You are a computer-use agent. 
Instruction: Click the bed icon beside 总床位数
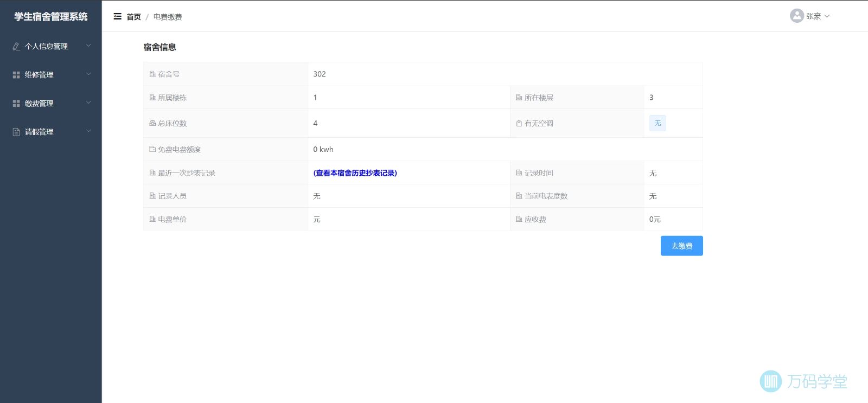(152, 123)
